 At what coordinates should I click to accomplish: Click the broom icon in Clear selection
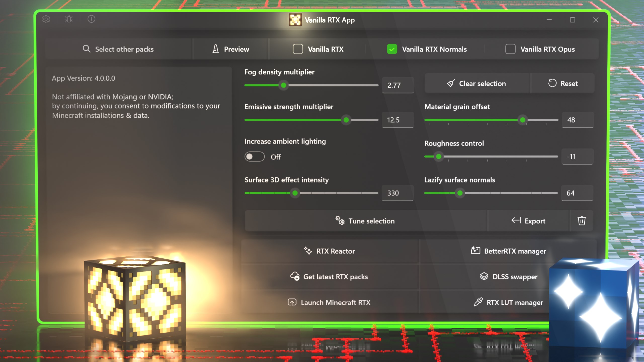tap(451, 83)
